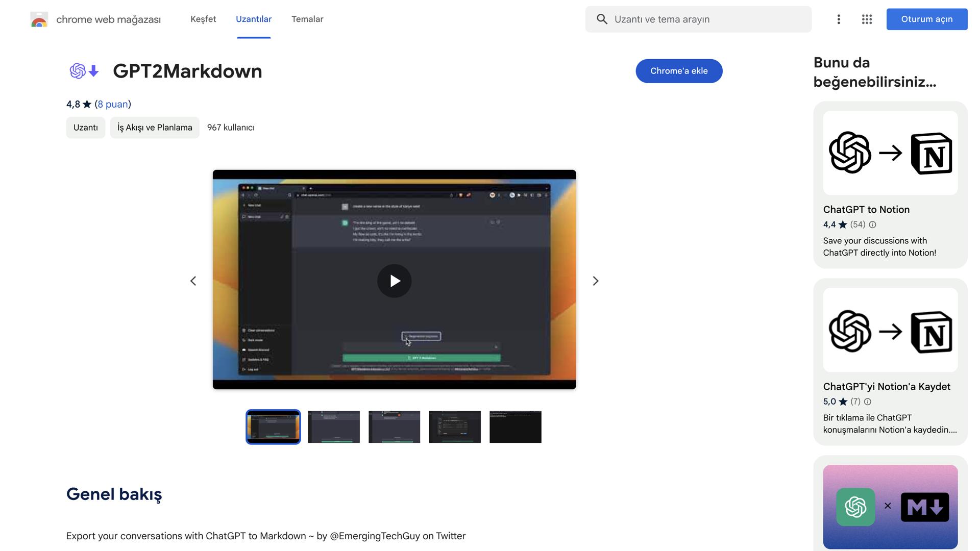Click info icon next to ChatGPT to Notion rating
The width and height of the screenshot is (980, 551).
coord(872,225)
